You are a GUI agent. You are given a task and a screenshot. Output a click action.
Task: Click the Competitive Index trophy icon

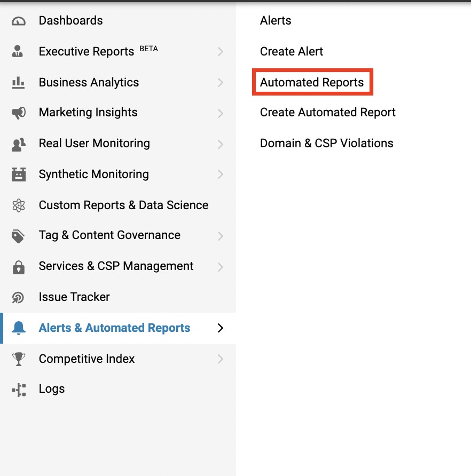(19, 359)
